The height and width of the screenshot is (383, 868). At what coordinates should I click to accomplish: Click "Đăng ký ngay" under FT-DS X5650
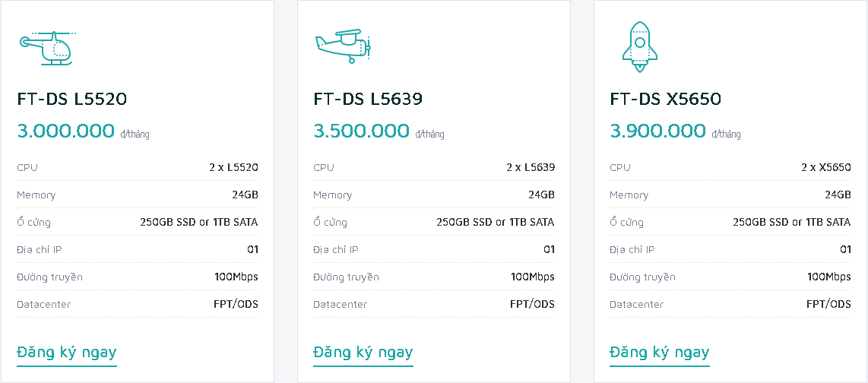click(x=660, y=352)
